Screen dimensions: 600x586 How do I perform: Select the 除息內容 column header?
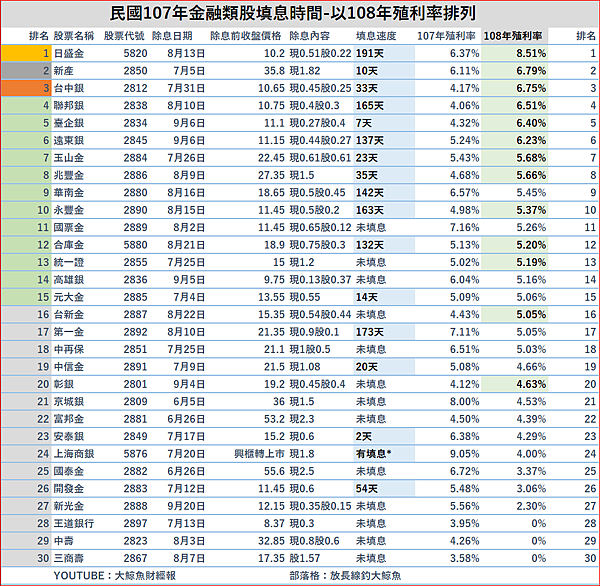click(310, 36)
